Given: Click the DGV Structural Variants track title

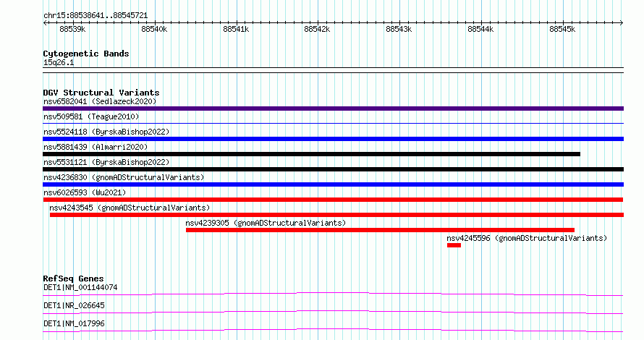Looking at the screenshot, I should [x=101, y=93].
